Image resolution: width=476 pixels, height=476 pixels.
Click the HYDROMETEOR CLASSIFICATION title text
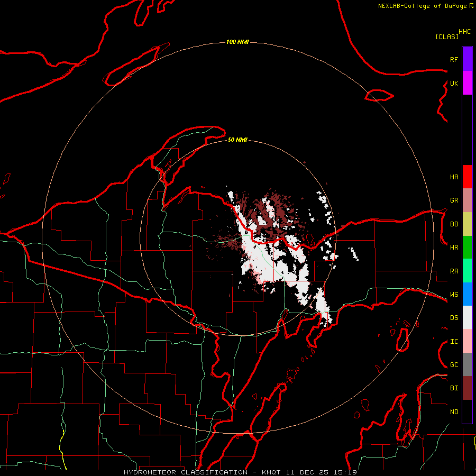tap(186, 472)
